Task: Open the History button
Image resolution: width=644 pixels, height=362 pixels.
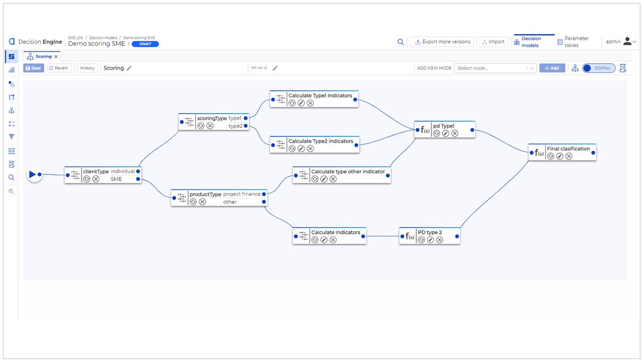Action: tap(87, 68)
